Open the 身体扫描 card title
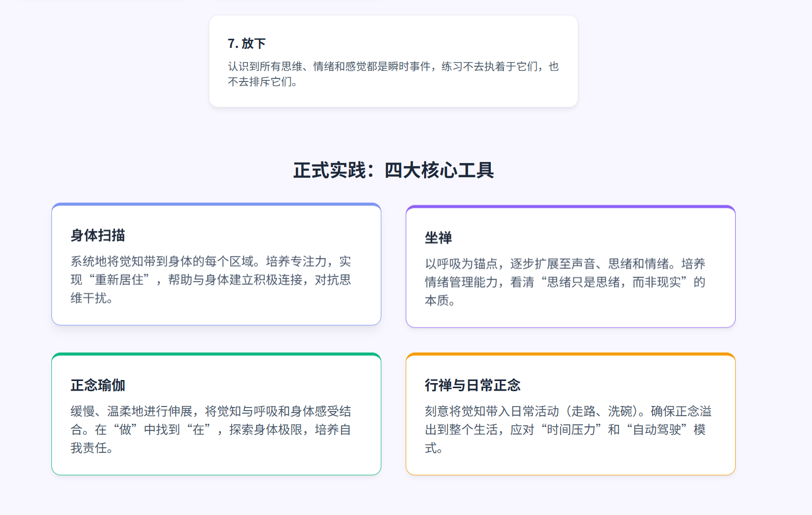 [98, 235]
